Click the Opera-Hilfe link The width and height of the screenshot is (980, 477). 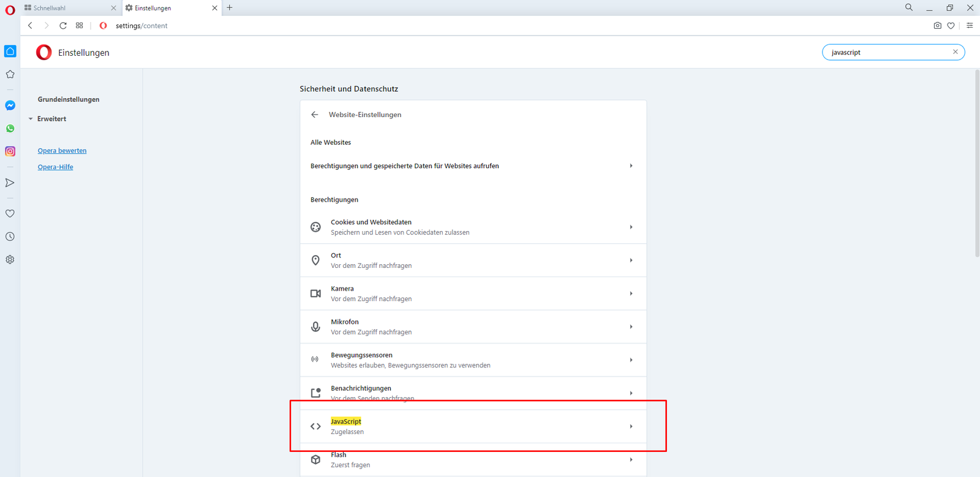(55, 167)
